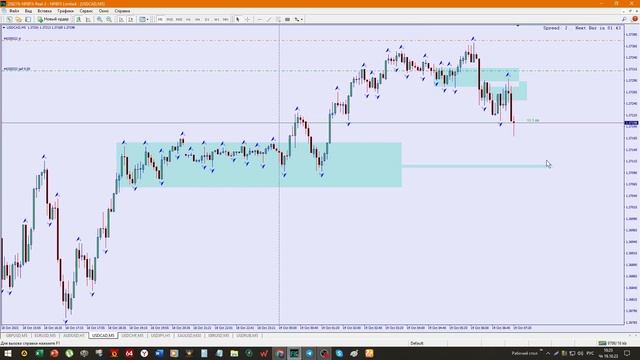The height and width of the screenshot is (360, 640).
Task: Click the РУС language indicator
Action: pos(590,353)
